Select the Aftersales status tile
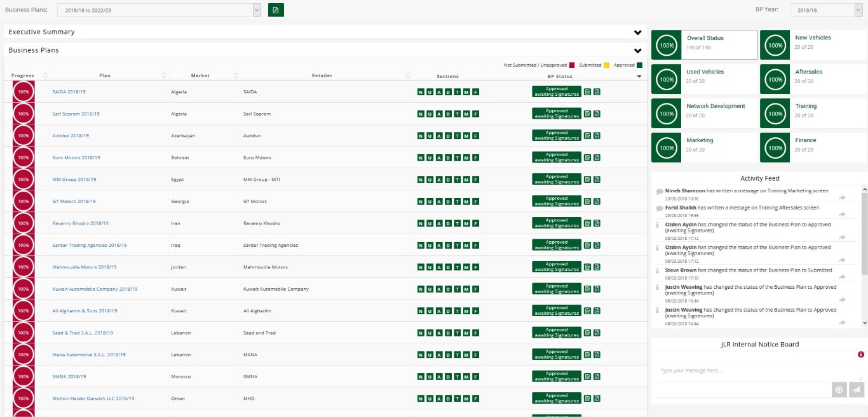 pyautogui.click(x=813, y=79)
